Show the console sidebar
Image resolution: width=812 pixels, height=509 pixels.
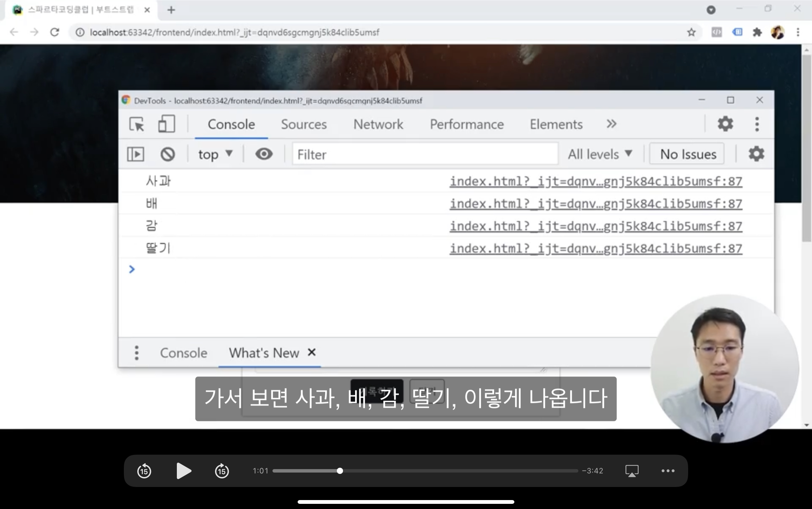tap(136, 154)
